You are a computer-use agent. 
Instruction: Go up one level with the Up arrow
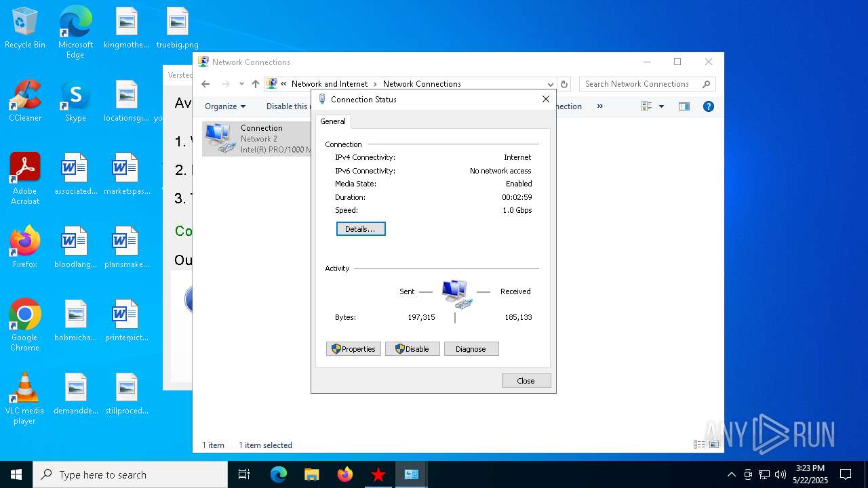pos(255,84)
